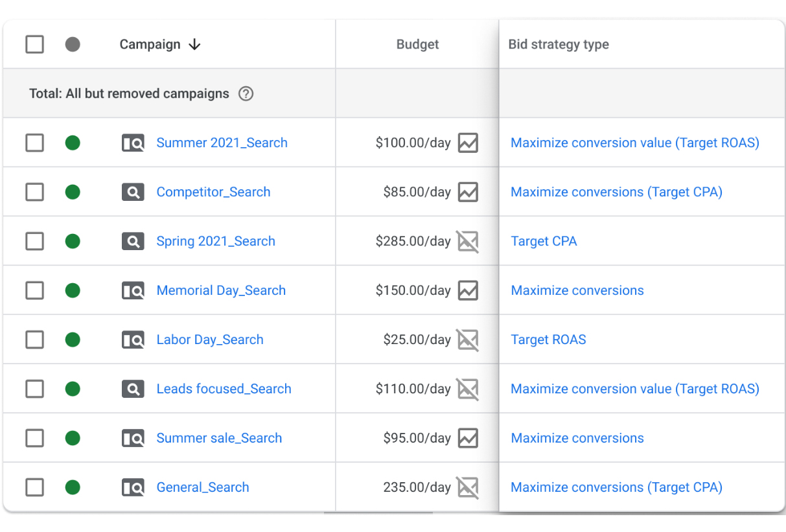The width and height of the screenshot is (786, 532).
Task: Select the Summer sale_Search checkbox
Action: click(x=34, y=438)
